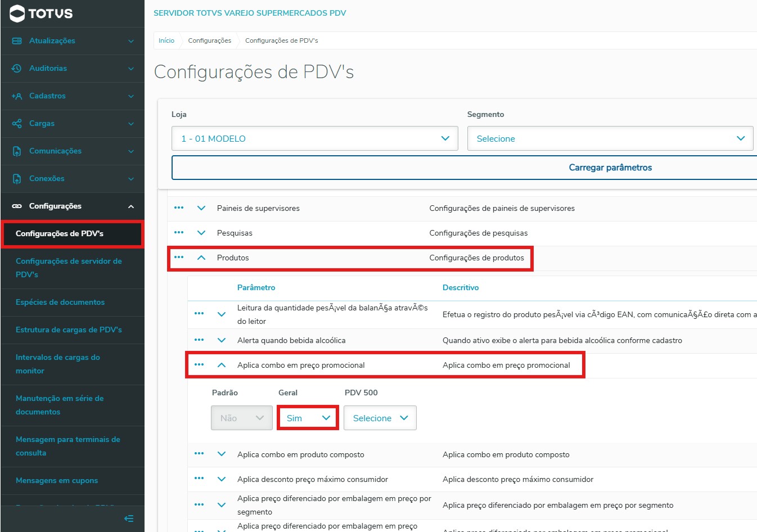The height and width of the screenshot is (532, 757).
Task: Open the Geral value dropdown set to Sim
Action: [308, 418]
